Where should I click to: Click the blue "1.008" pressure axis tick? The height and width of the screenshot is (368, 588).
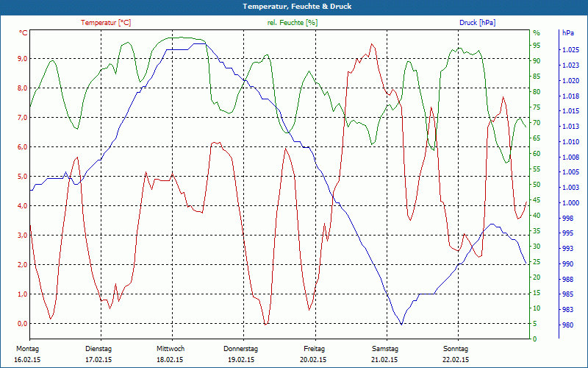pyautogui.click(x=570, y=157)
